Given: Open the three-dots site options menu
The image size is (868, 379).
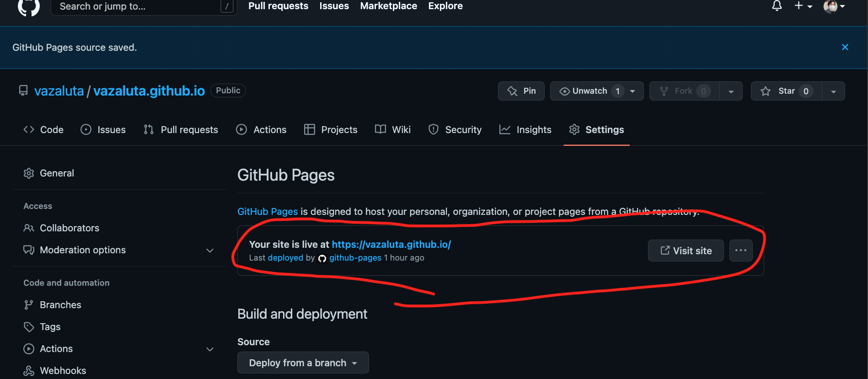Looking at the screenshot, I should pyautogui.click(x=741, y=251).
